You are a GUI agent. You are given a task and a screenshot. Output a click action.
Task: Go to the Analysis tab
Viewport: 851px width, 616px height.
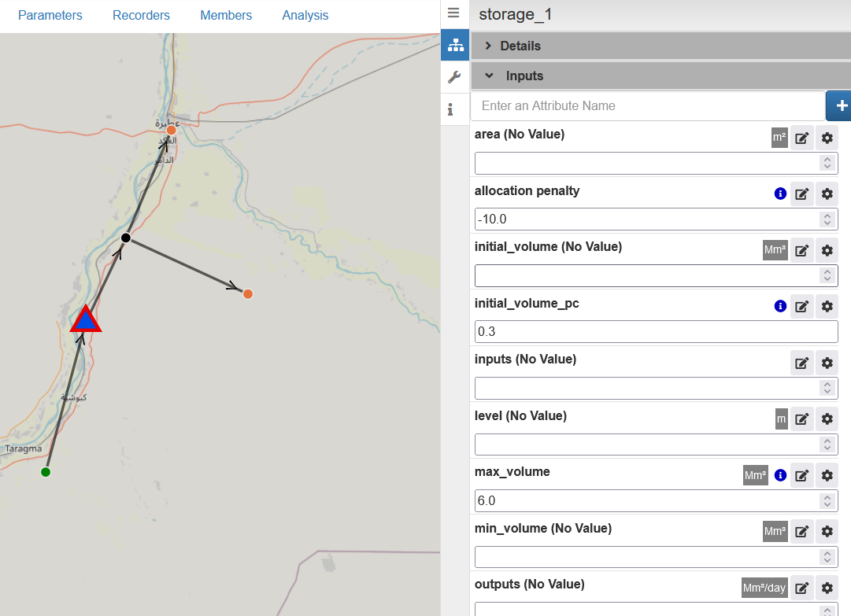pos(305,16)
